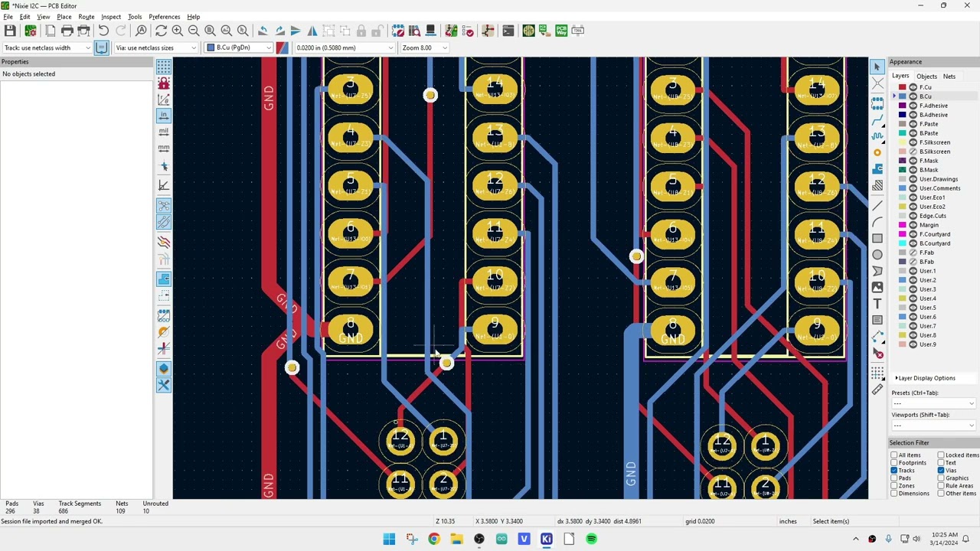Click the Margin layer color swatch
Image resolution: width=980 pixels, height=551 pixels.
coord(902,225)
